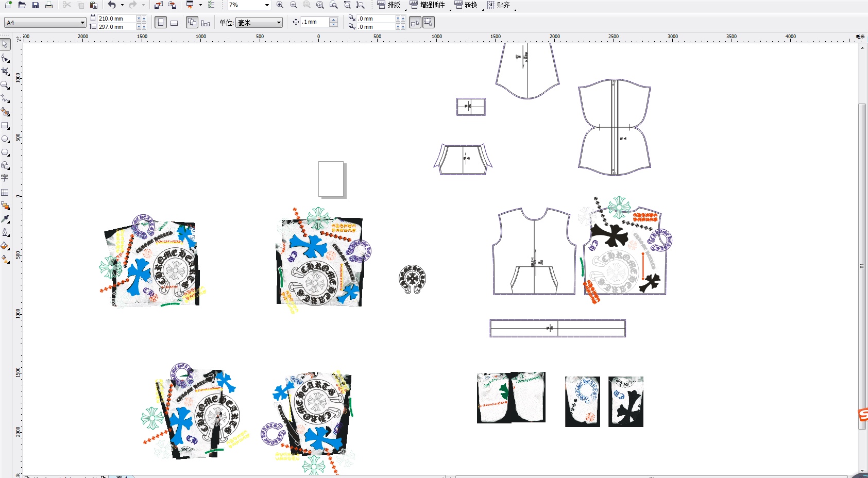Select landscape page orientation
The image size is (868, 478).
click(174, 23)
